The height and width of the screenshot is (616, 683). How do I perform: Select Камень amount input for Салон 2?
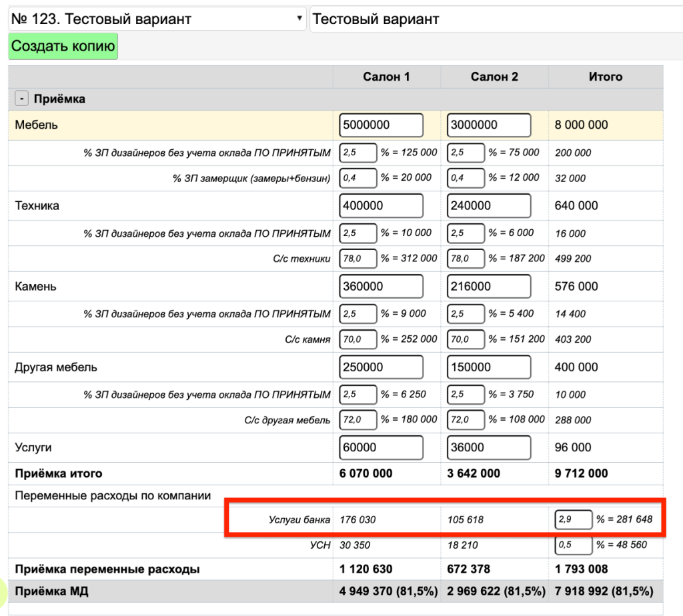(489, 286)
